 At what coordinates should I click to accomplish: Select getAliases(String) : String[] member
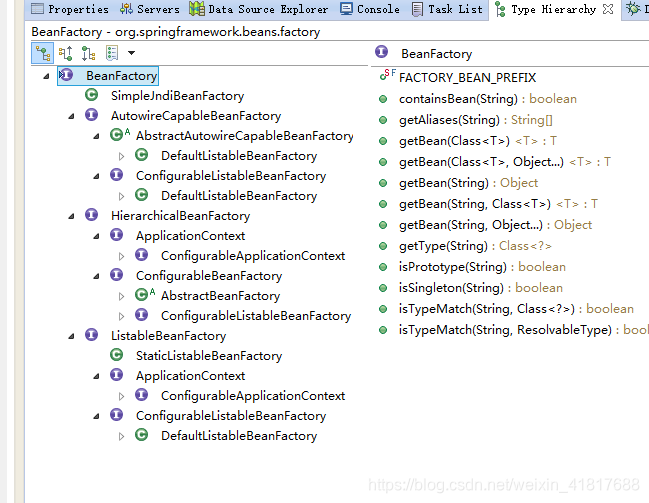pos(476,120)
